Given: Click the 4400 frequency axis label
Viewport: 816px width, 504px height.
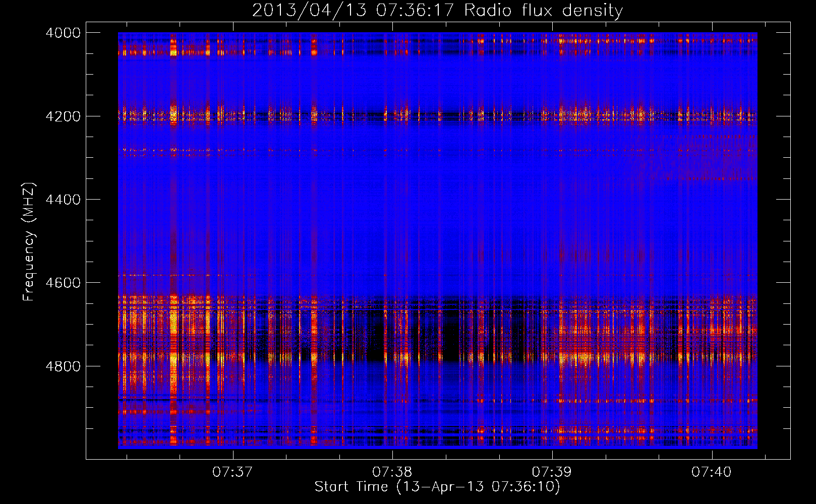Looking at the screenshot, I should (x=63, y=200).
